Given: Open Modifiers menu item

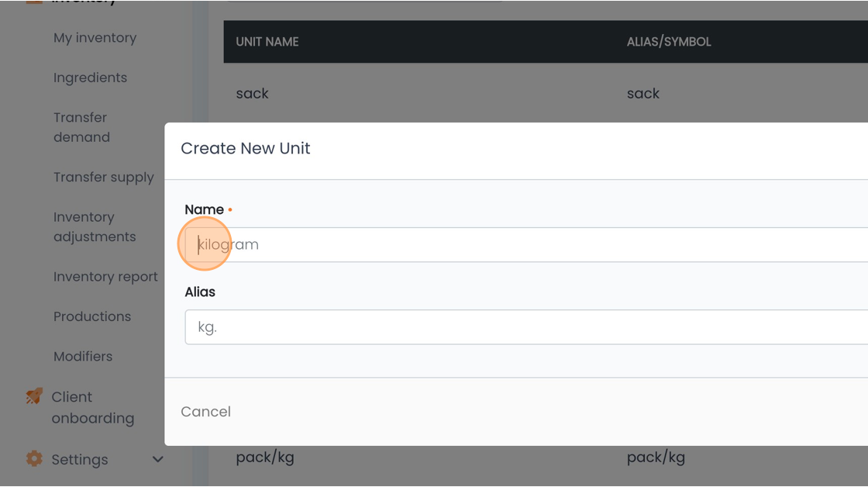Looking at the screenshot, I should [x=83, y=356].
